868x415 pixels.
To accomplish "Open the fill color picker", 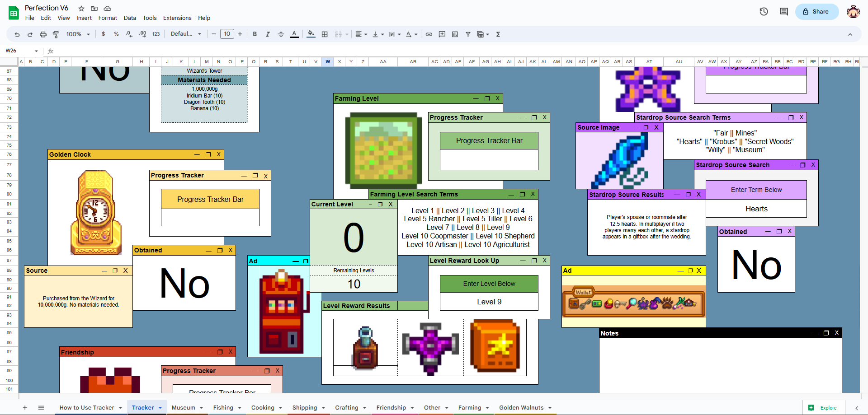I will point(311,34).
